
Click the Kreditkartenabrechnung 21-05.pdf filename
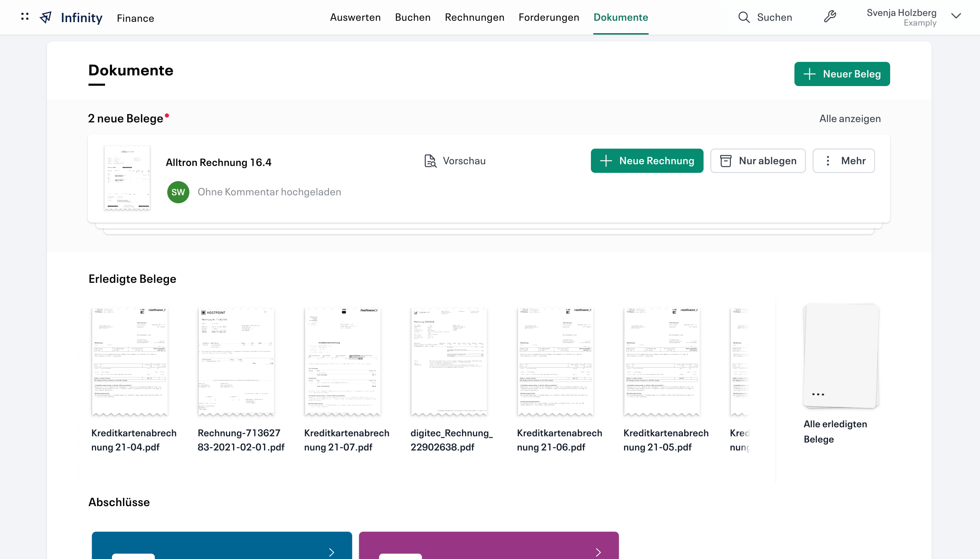click(666, 440)
